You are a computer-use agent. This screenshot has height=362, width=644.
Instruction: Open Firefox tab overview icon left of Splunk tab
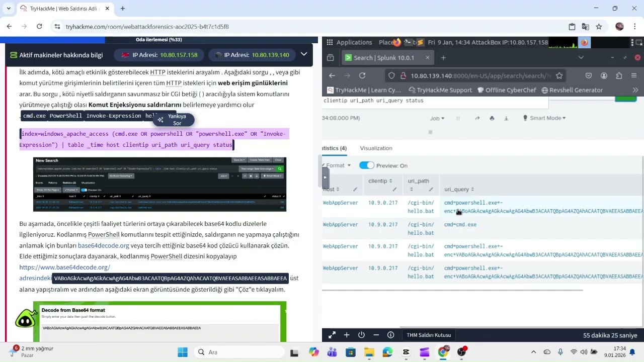[x=330, y=58]
